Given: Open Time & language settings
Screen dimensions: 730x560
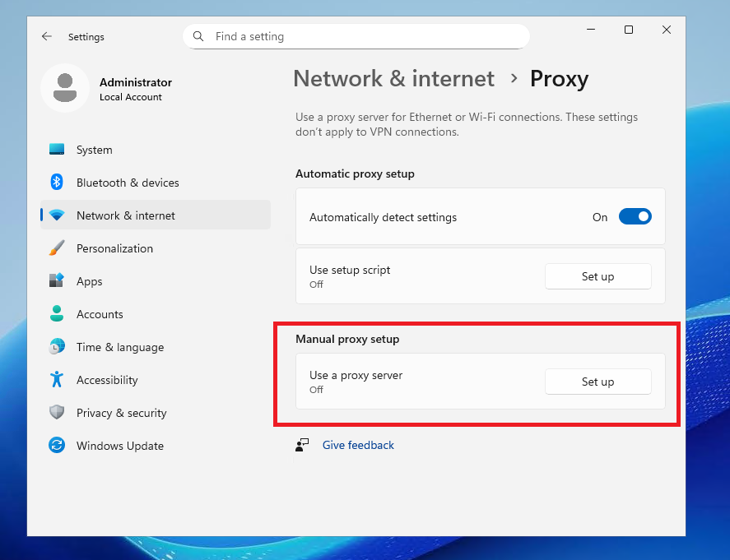Looking at the screenshot, I should click(x=156, y=347).
